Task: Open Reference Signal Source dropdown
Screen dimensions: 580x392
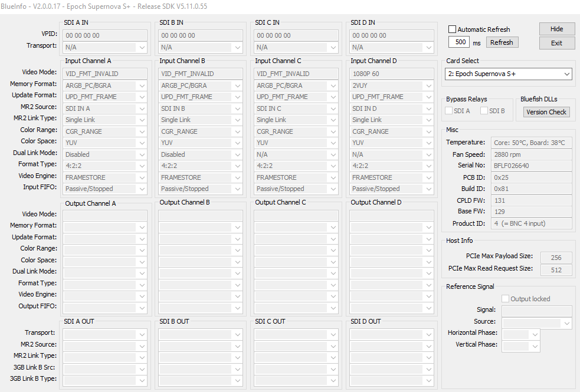Action: point(567,323)
